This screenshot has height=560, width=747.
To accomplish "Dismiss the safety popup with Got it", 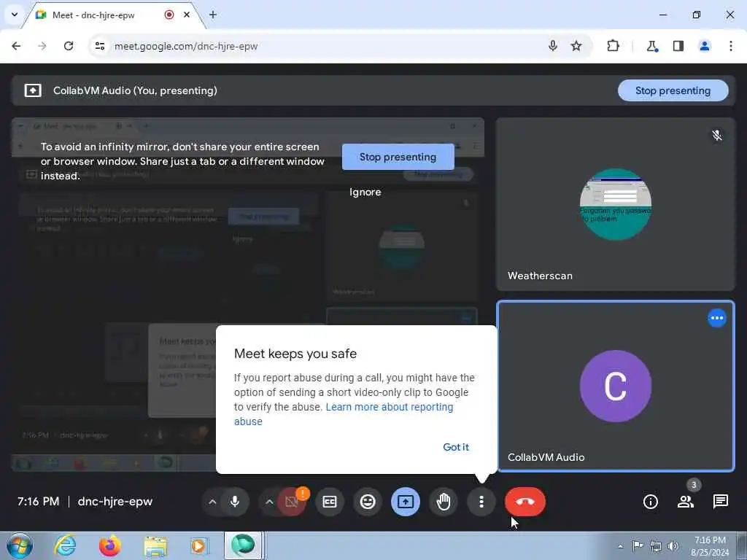I will coord(456,447).
